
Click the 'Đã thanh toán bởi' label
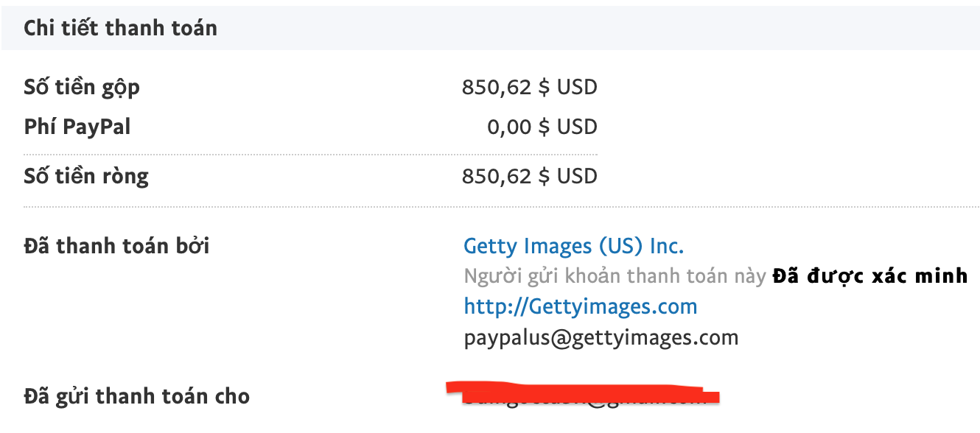click(x=116, y=245)
